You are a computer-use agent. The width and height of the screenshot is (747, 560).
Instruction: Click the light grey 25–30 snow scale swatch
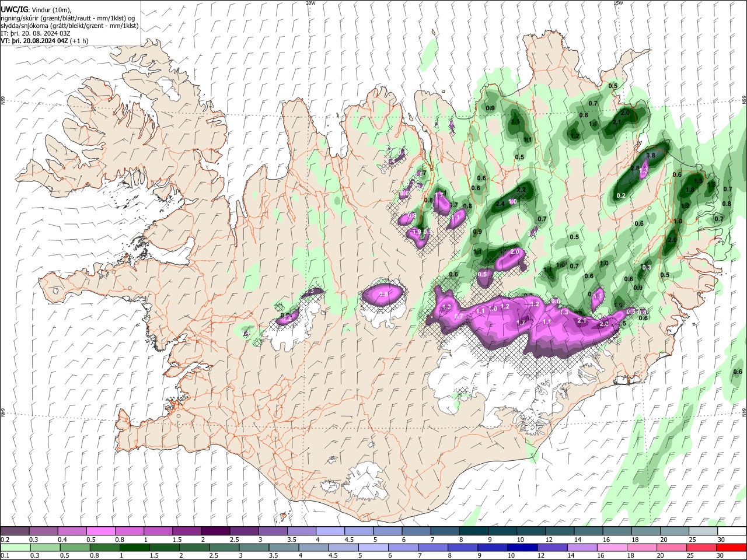[x=703, y=531]
